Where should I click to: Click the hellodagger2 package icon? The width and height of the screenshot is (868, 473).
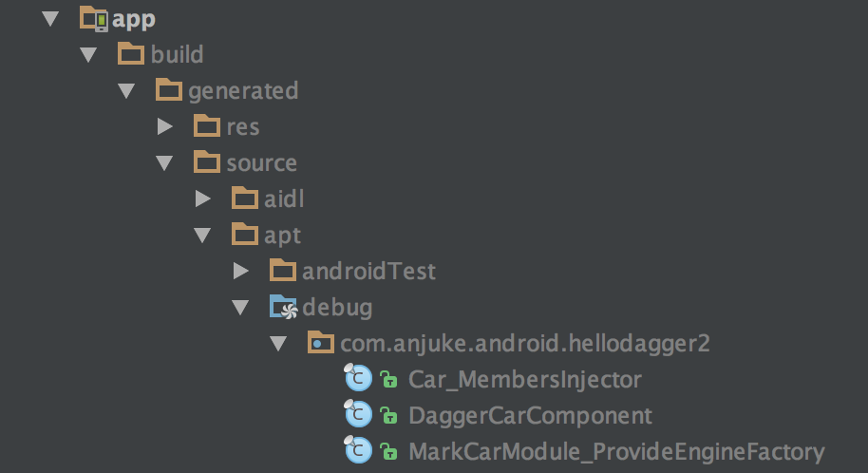pos(321,343)
